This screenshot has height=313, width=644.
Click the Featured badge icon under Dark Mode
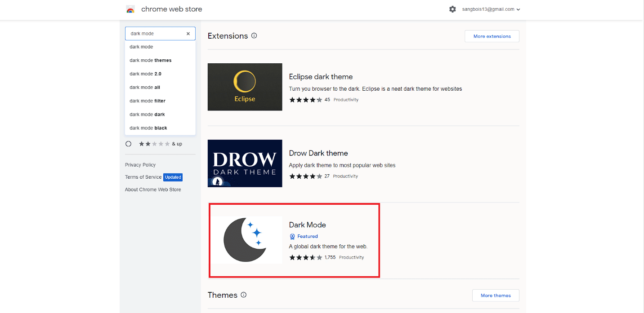coord(292,236)
